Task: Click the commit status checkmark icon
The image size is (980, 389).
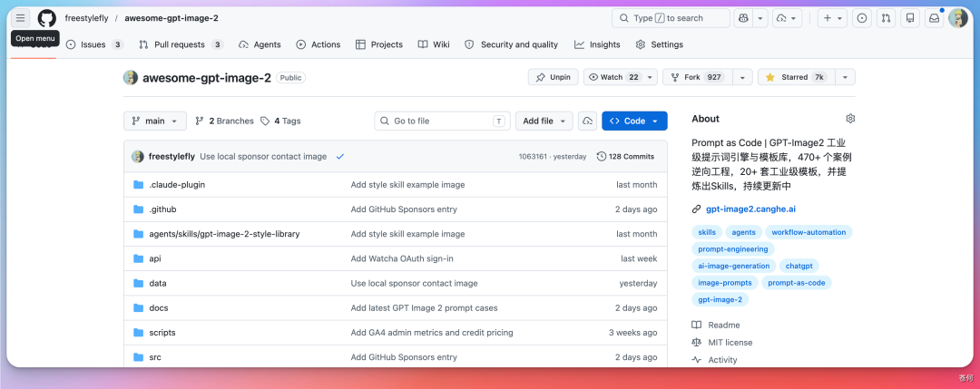Action: (x=340, y=157)
